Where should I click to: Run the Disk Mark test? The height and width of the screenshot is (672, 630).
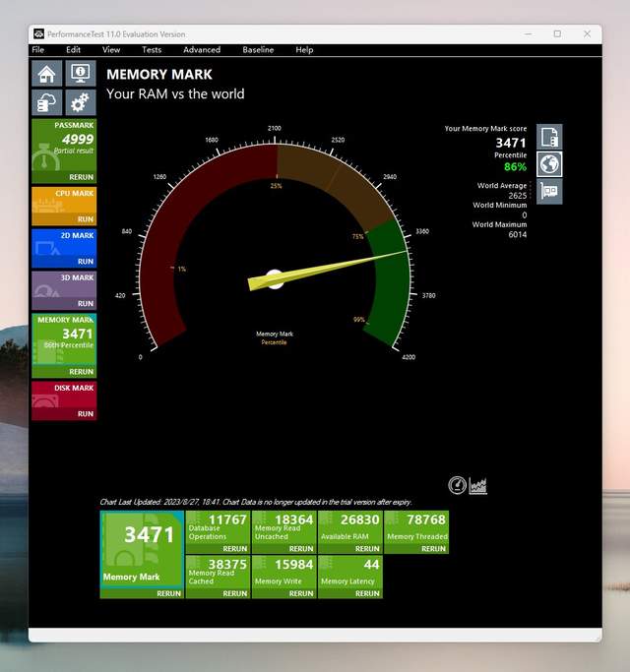(86, 413)
